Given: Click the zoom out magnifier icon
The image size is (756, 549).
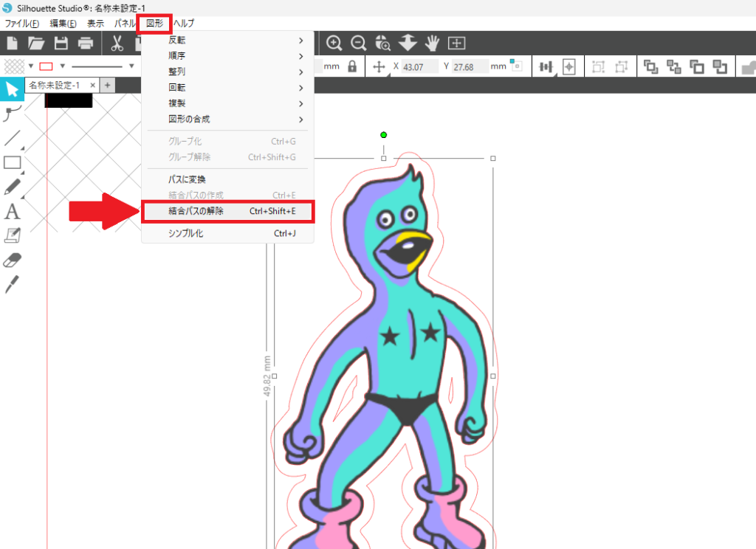Looking at the screenshot, I should coord(358,43).
